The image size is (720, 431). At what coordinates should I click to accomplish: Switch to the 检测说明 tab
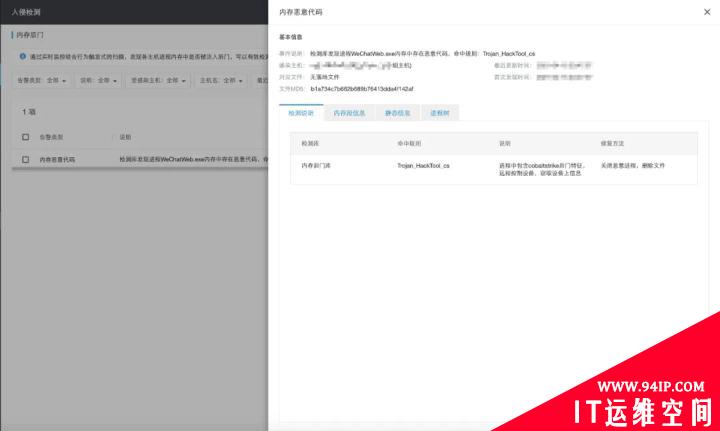[x=301, y=113]
